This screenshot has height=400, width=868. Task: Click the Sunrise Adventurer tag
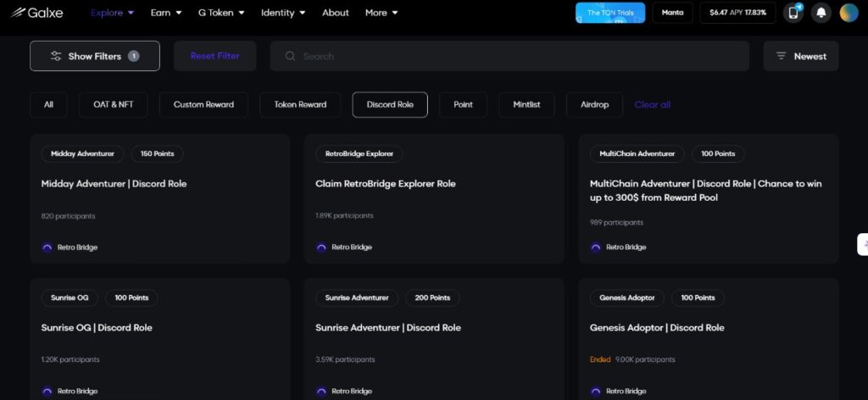tap(357, 297)
